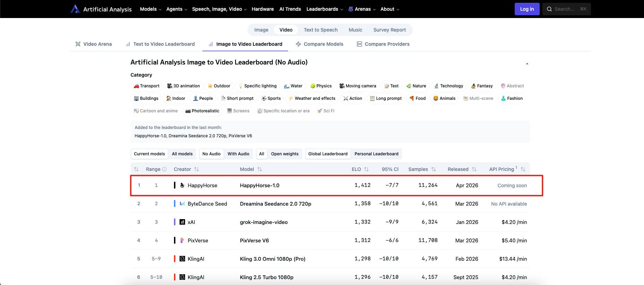Screen dimensions: 644x285
Task: Enable Open weights filter
Action: [x=285, y=154]
